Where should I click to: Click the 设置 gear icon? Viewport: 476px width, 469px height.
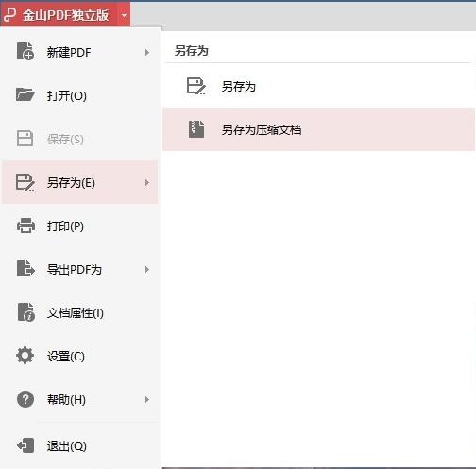[x=25, y=356]
